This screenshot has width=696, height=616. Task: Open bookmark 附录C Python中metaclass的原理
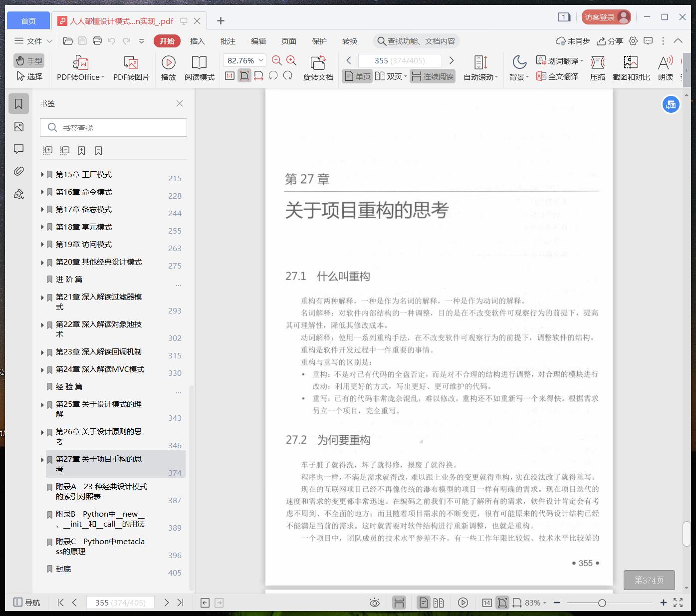[x=100, y=546]
